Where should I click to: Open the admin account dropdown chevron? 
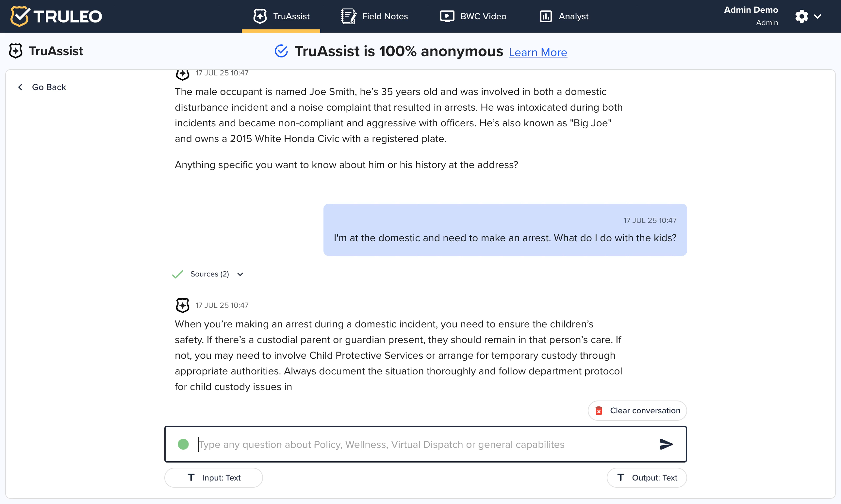pyautogui.click(x=817, y=16)
